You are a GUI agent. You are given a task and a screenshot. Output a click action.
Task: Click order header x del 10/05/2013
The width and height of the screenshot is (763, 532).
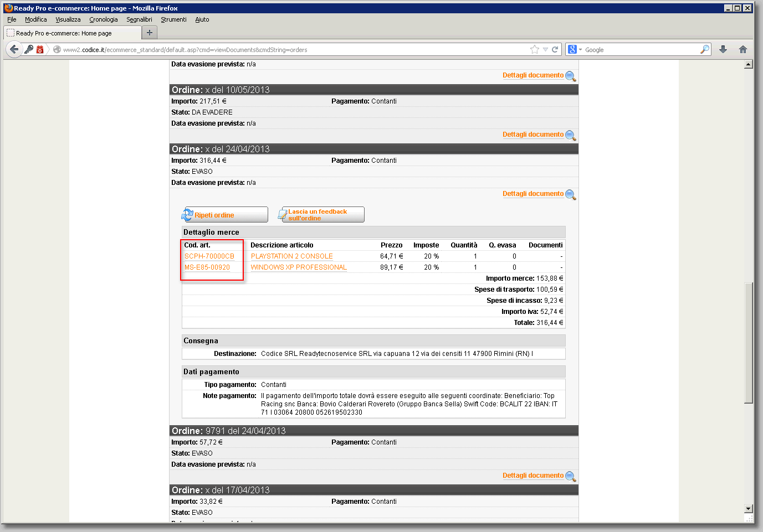(x=374, y=90)
